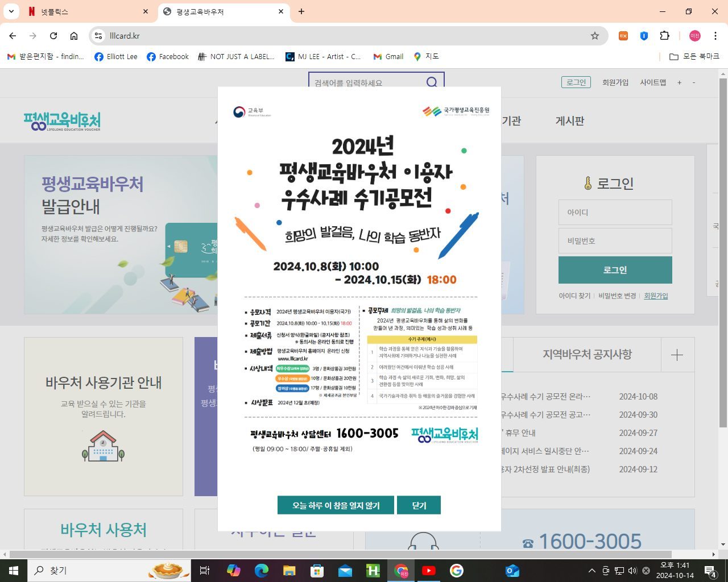728x582 pixels.
Task: Switch to the 지역바우처 공지사항 tab
Action: (x=587, y=355)
